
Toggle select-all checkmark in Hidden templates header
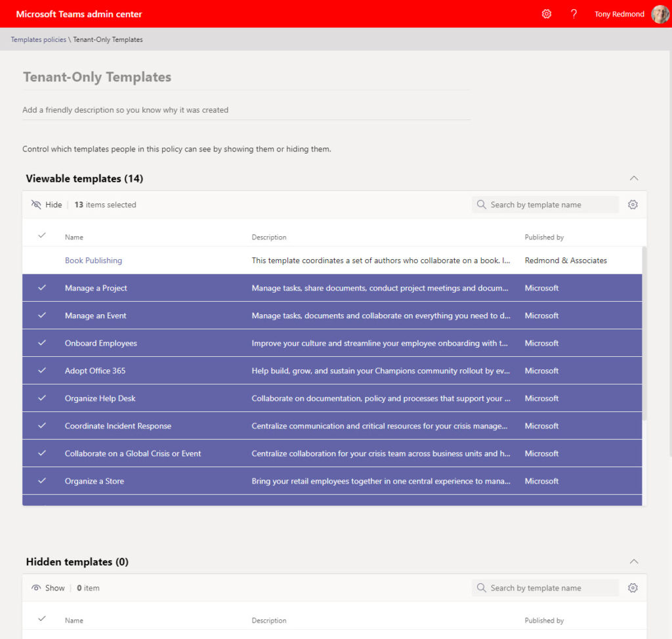[x=42, y=619]
